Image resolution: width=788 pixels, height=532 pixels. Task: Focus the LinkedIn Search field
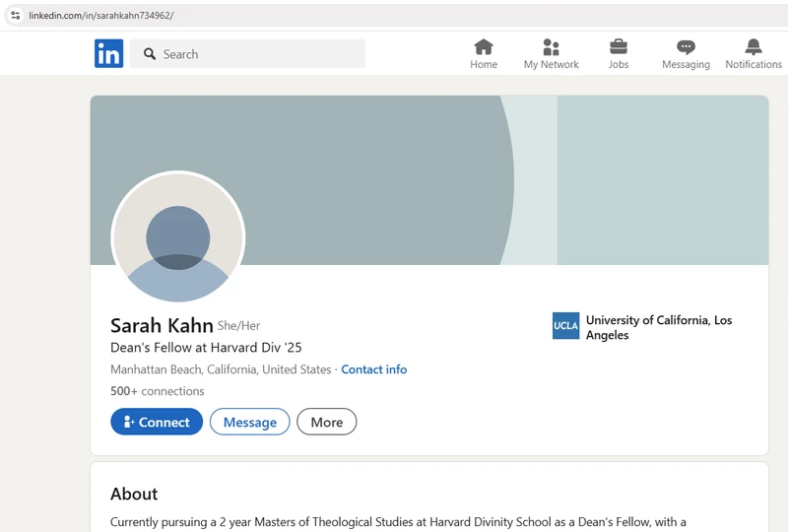247,54
